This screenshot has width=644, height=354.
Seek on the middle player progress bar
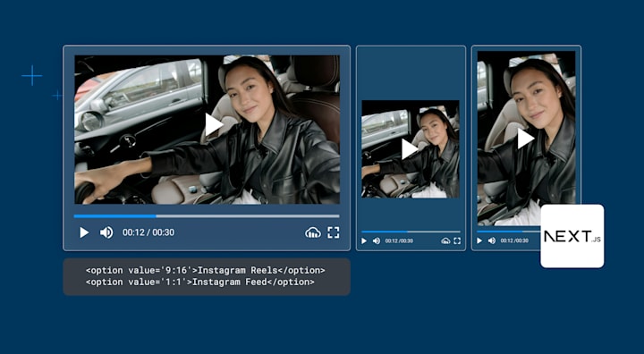click(411, 232)
